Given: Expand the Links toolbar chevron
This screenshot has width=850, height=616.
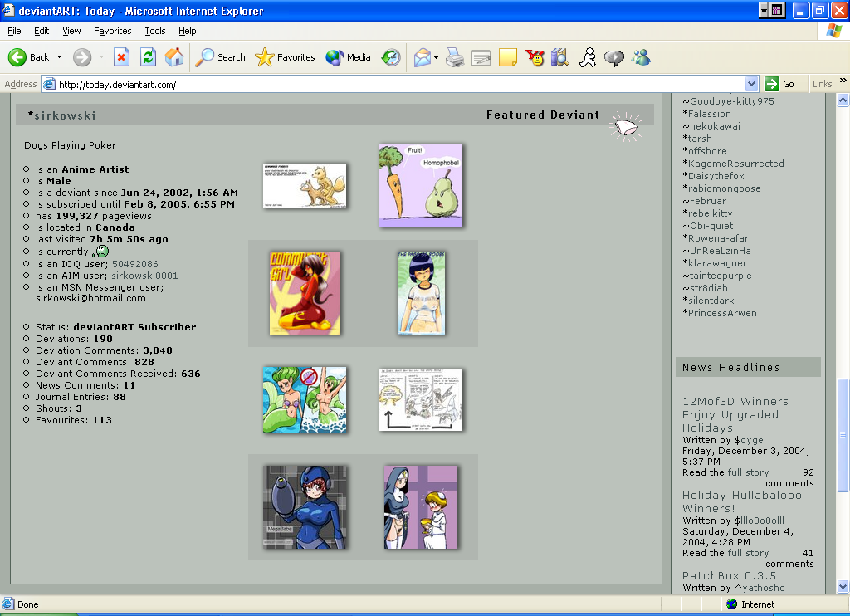Looking at the screenshot, I should pos(843,81).
